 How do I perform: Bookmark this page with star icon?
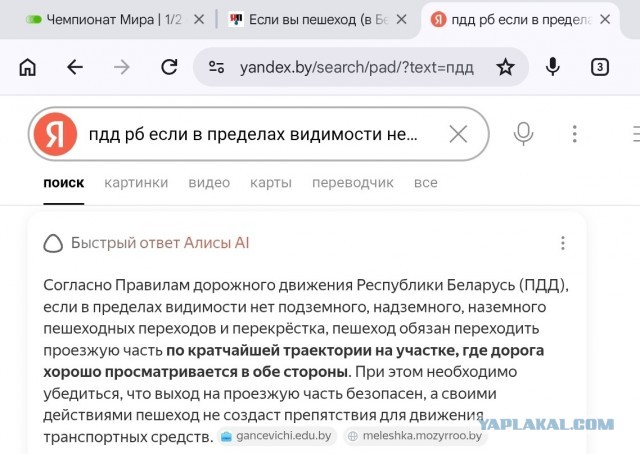pyautogui.click(x=505, y=67)
